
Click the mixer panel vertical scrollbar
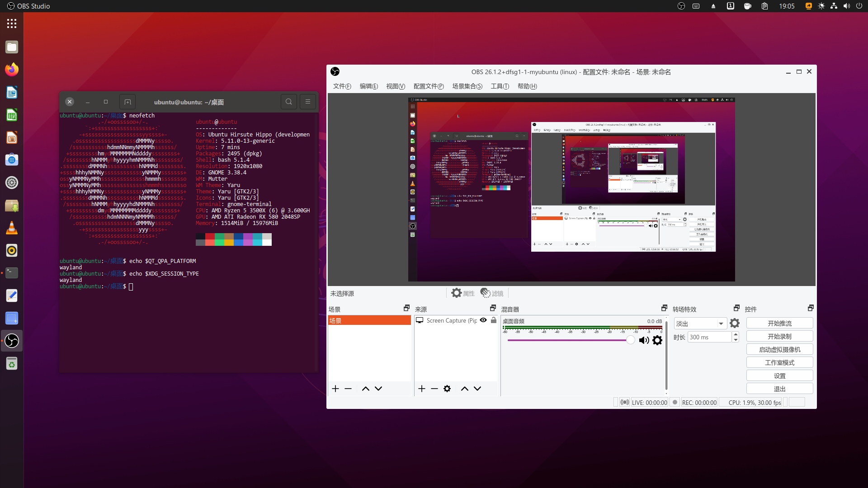[666, 355]
